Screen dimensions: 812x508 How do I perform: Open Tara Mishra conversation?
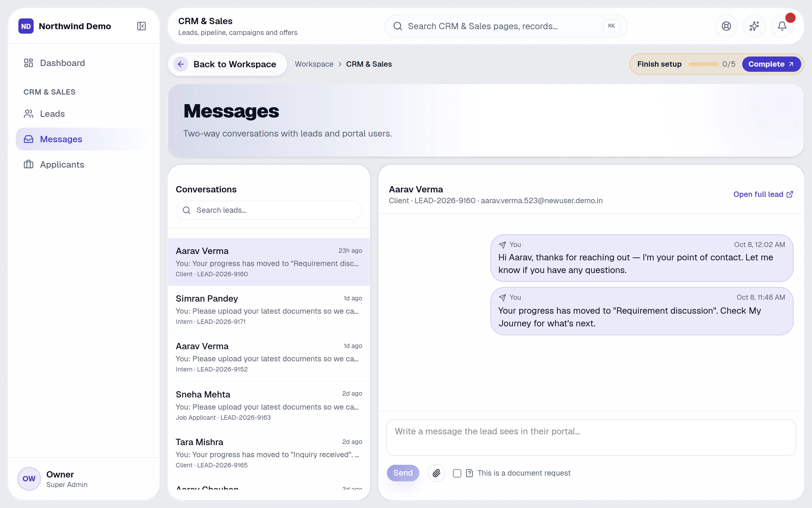point(269,453)
